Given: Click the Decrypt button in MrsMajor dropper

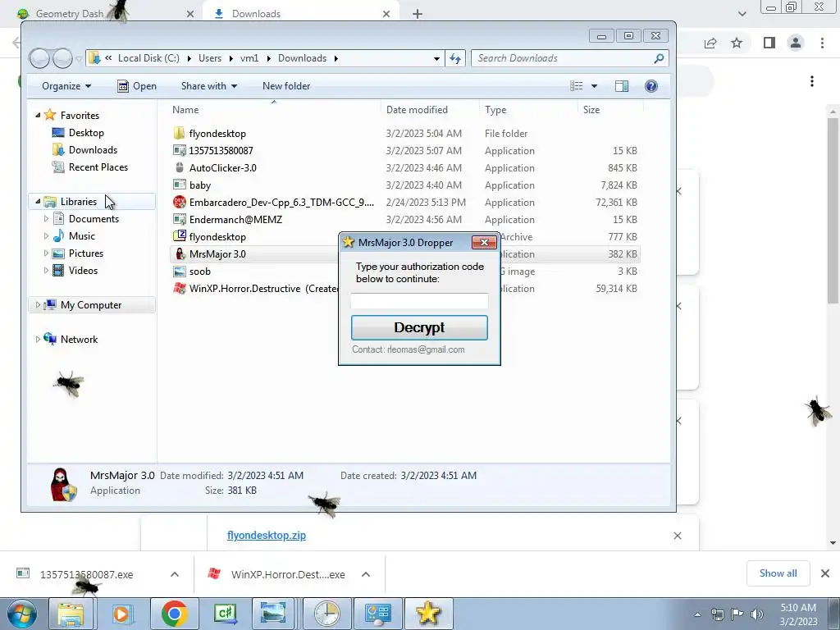Looking at the screenshot, I should 419,327.
